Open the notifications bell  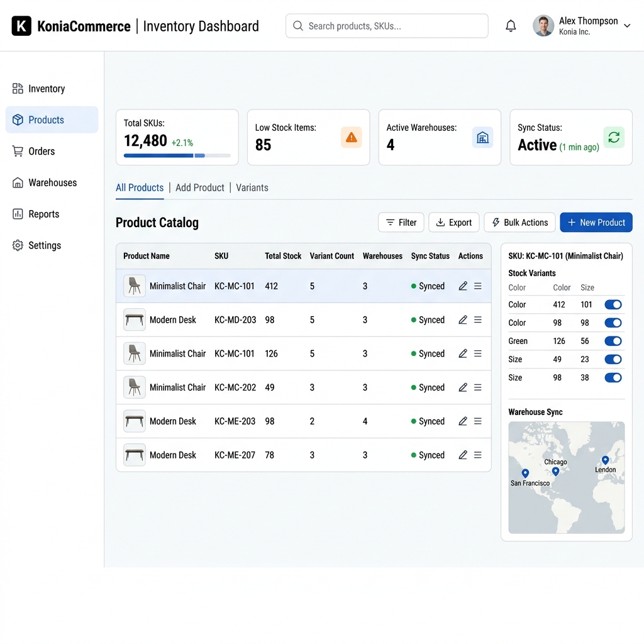pyautogui.click(x=511, y=26)
